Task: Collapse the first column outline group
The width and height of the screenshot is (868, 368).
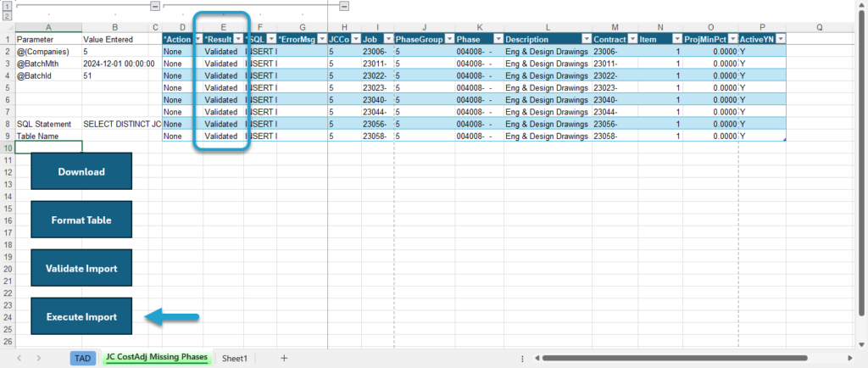Action: point(156,6)
